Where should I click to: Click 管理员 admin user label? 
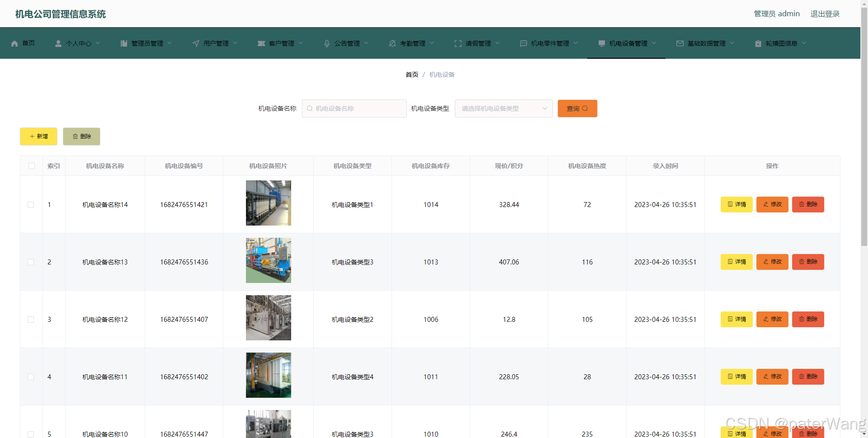point(777,14)
